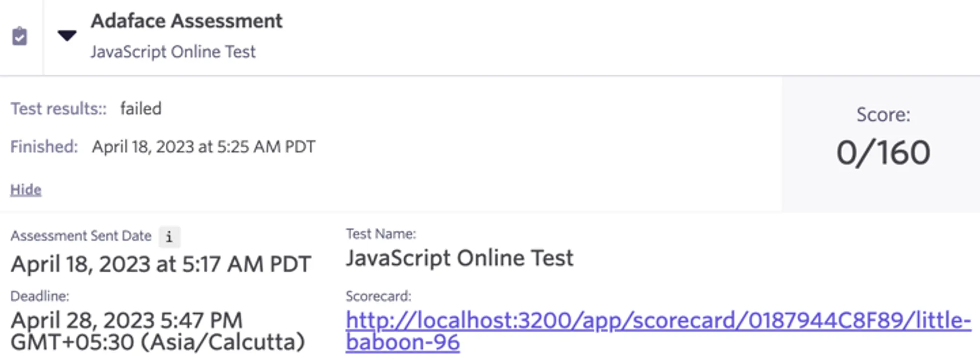Click the Hide link
This screenshot has width=980, height=360.
tap(26, 190)
